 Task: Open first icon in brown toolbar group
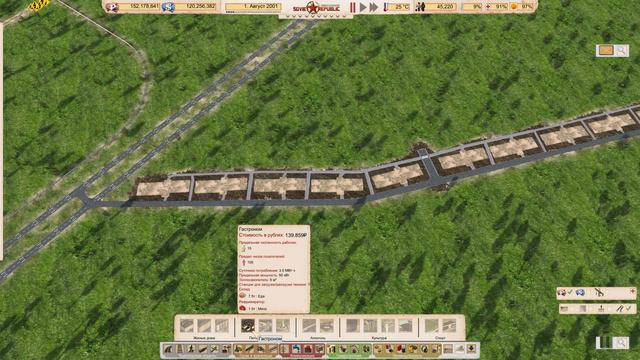(x=238, y=349)
